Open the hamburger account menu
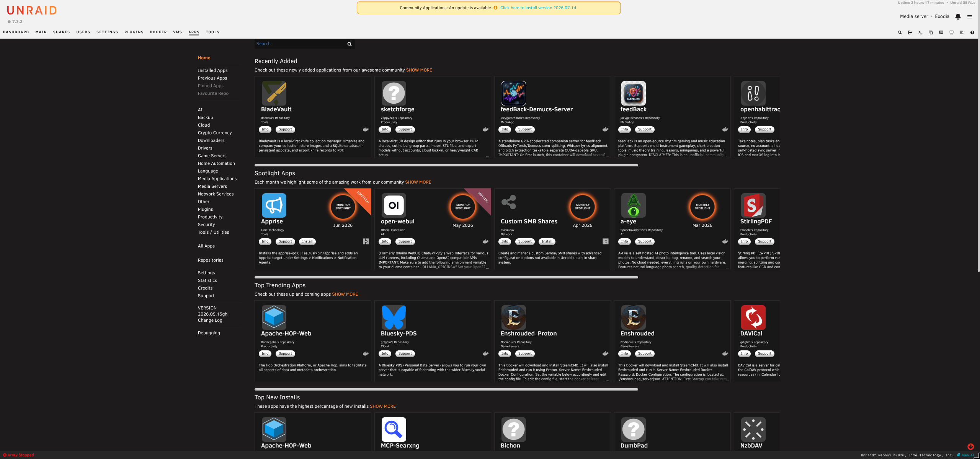The width and height of the screenshot is (980, 459). click(x=970, y=16)
